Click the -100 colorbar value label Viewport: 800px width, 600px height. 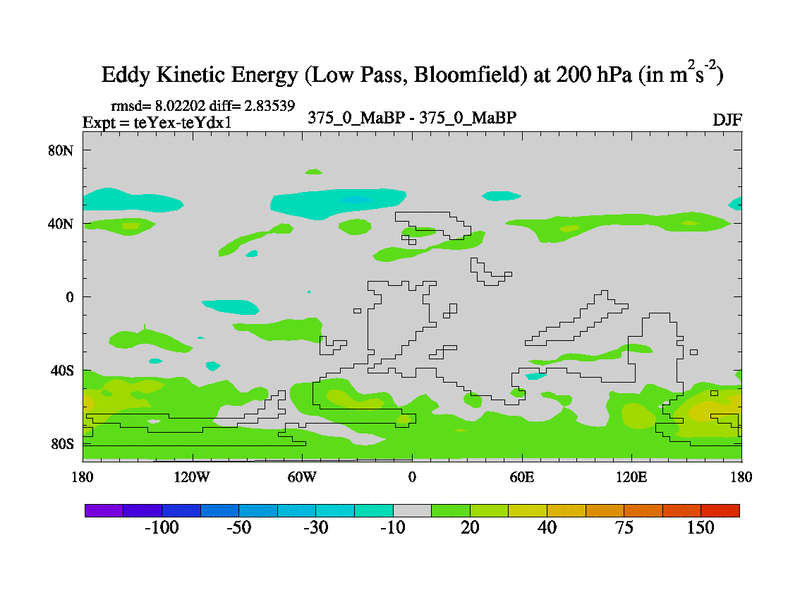pyautogui.click(x=161, y=528)
